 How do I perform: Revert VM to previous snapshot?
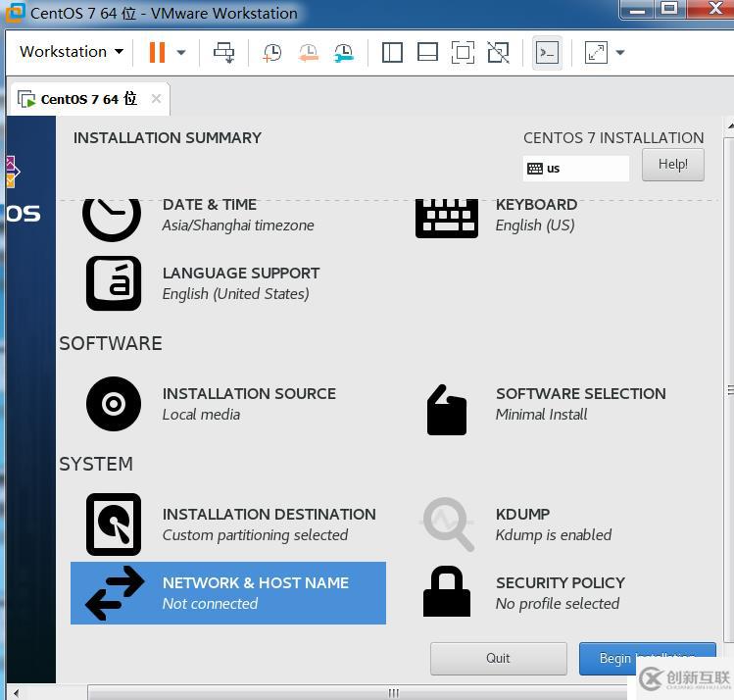click(x=308, y=52)
